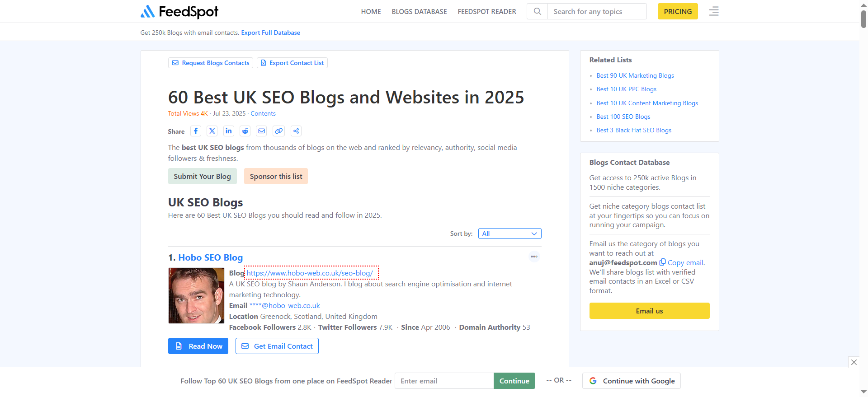Click 'Total Views 4K' text

(x=188, y=113)
